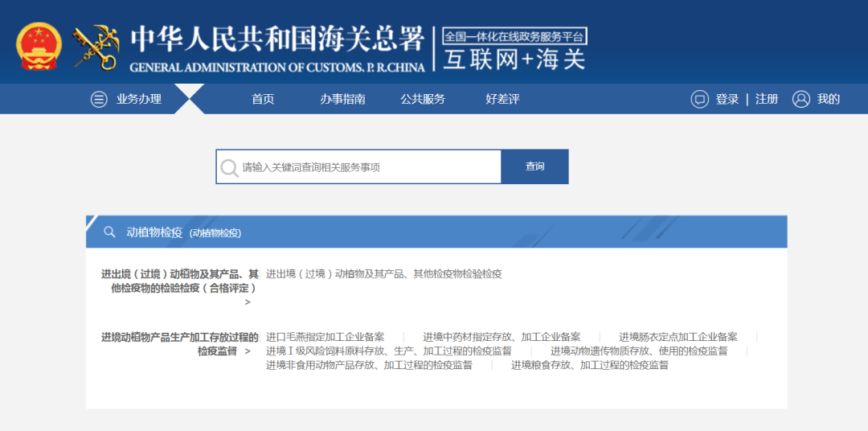Open 进口毛燕指定加工企业备案 link

click(x=325, y=338)
